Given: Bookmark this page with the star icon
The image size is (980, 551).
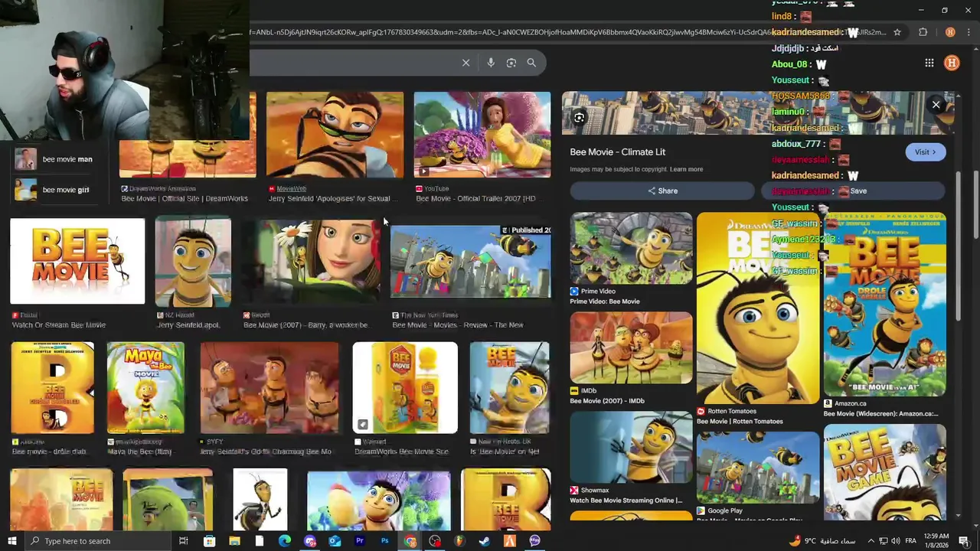Looking at the screenshot, I should [897, 32].
